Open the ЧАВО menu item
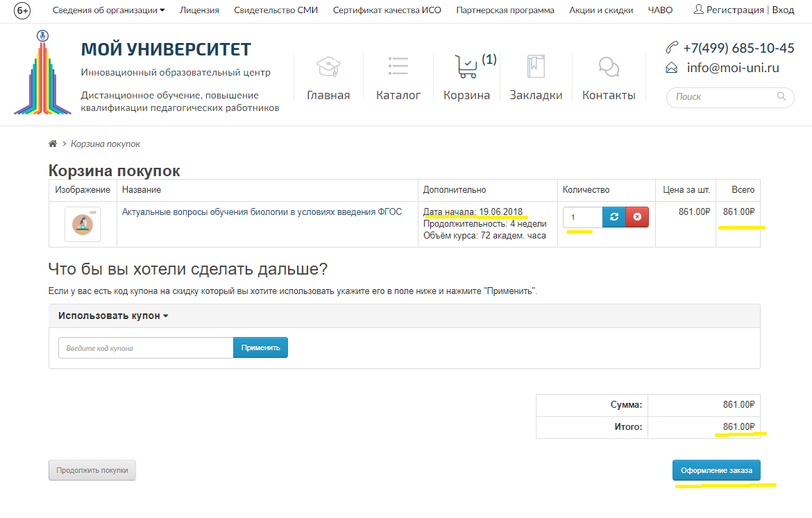Screen dimensions: 812x518 (x=660, y=10)
